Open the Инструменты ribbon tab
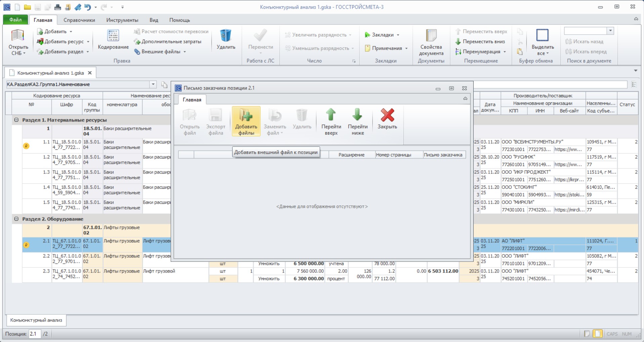 point(122,20)
